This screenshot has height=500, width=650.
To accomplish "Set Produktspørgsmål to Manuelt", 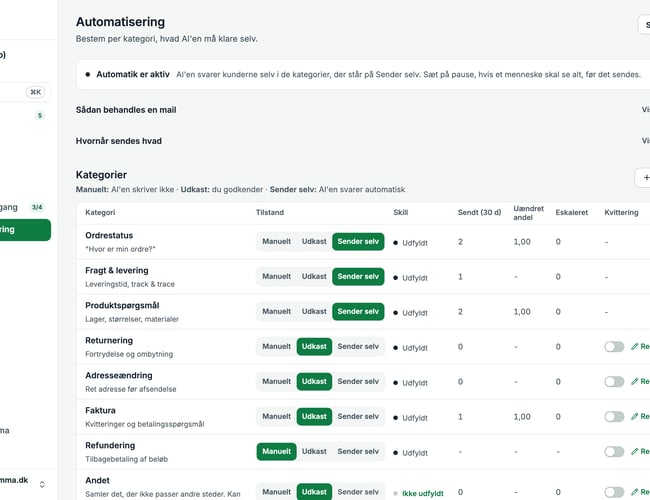I will (276, 311).
